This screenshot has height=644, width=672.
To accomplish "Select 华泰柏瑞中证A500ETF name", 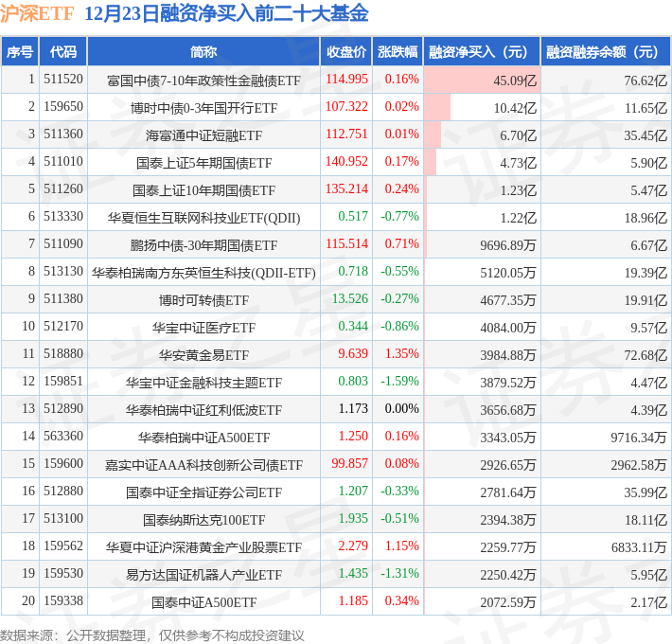I will 203,438.
